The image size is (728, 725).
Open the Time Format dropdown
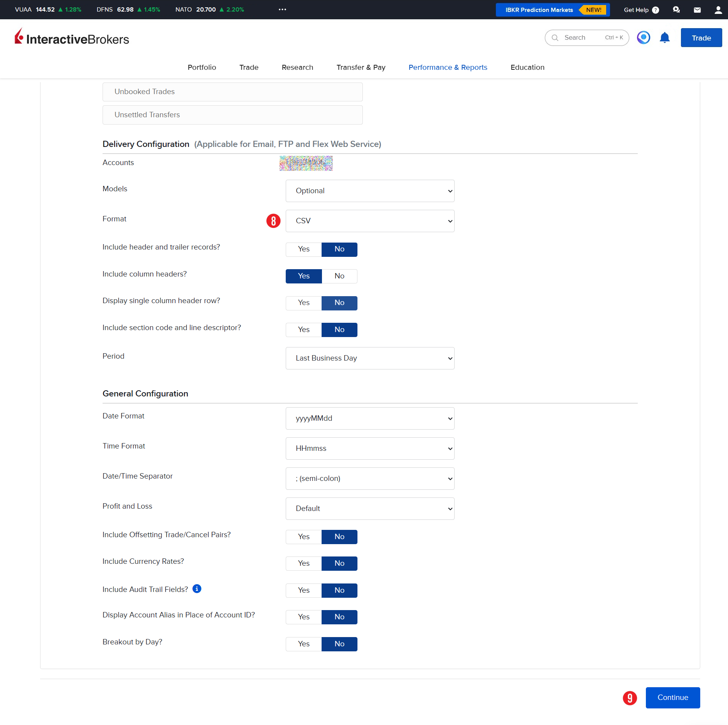[370, 448]
